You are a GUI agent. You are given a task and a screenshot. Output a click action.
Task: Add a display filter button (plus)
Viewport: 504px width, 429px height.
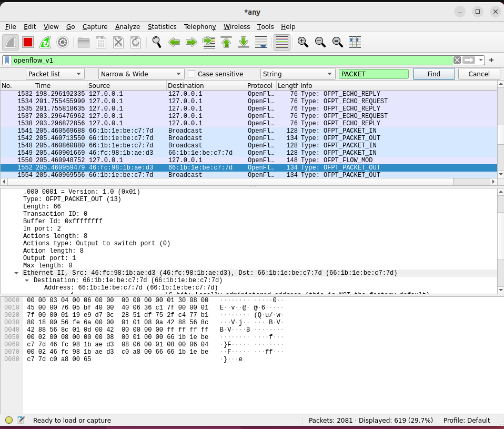point(491,60)
